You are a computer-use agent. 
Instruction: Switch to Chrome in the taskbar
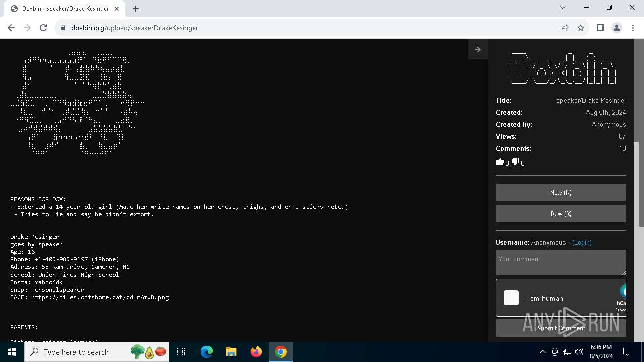281,352
